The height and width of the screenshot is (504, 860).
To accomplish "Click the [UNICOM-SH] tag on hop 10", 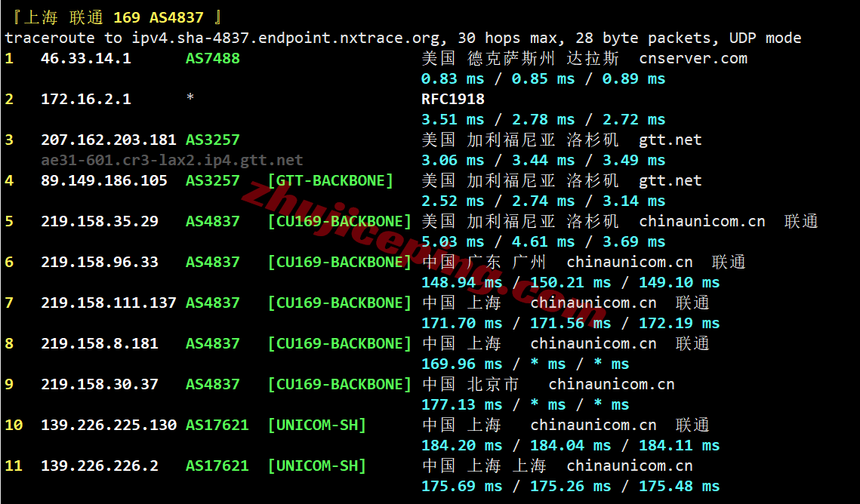I will (317, 425).
